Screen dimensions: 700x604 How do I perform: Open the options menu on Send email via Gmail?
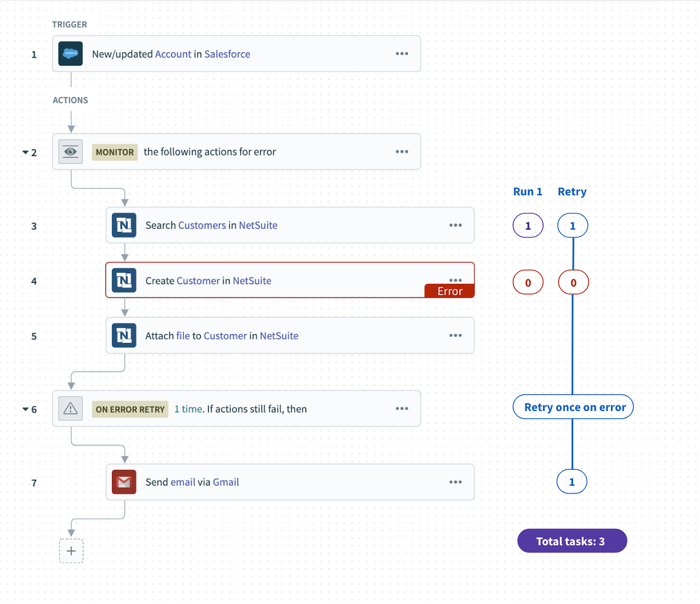[x=455, y=482]
